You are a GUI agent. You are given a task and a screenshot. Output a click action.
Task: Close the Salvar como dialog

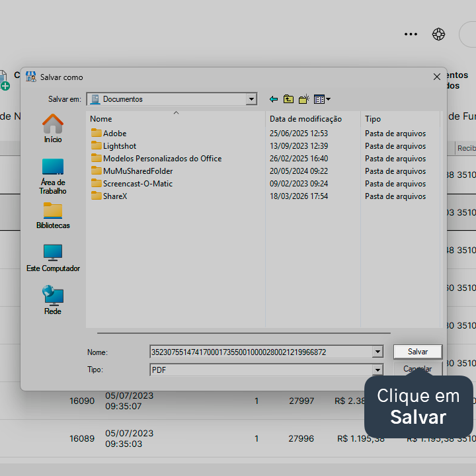click(436, 77)
